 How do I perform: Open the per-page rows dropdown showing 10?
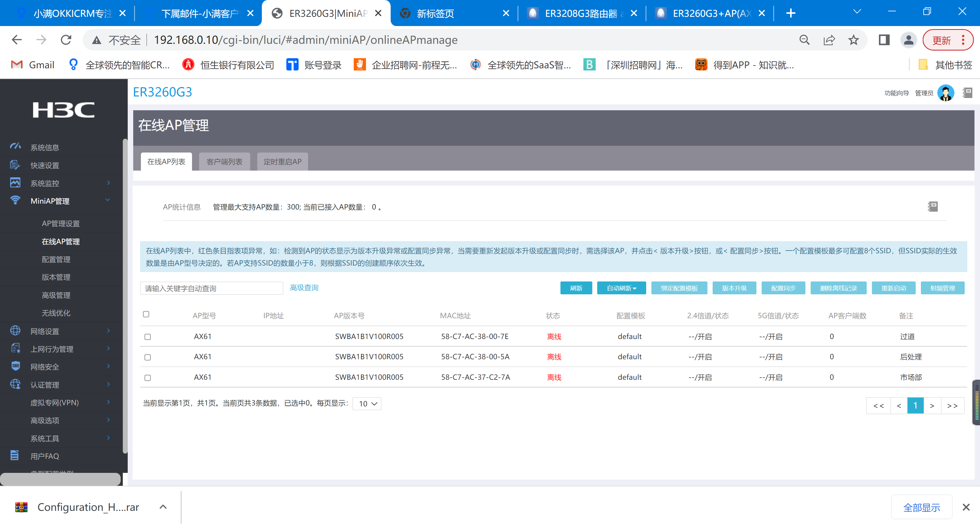367,404
